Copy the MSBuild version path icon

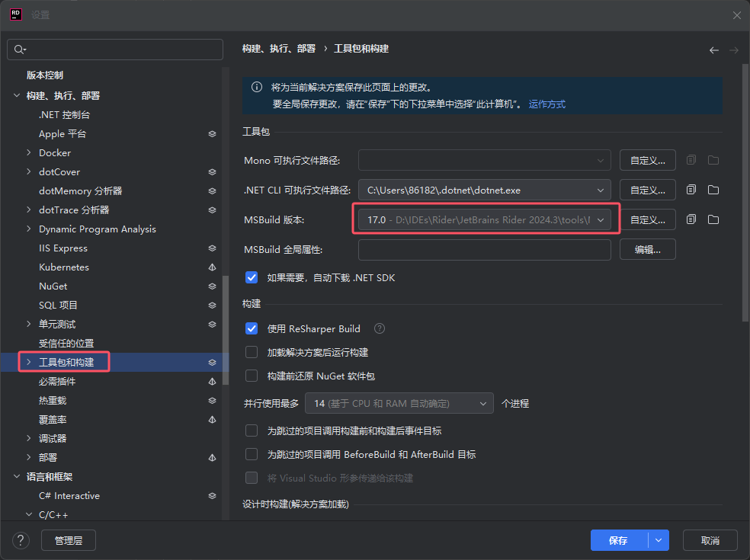(x=691, y=219)
